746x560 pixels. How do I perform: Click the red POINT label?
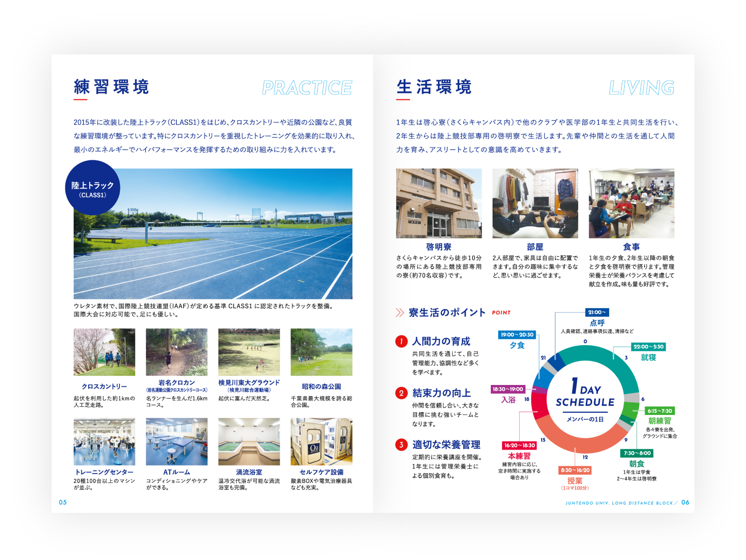pyautogui.click(x=501, y=312)
